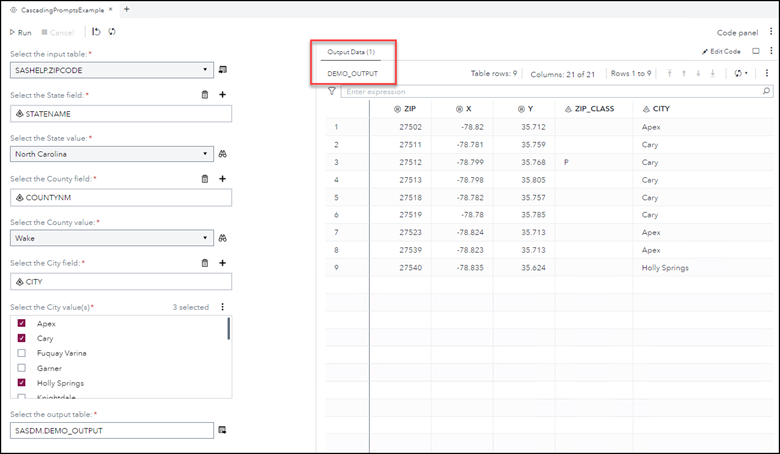
Task: Open the ellipsis menu next to Edit Code
Action: [771, 51]
